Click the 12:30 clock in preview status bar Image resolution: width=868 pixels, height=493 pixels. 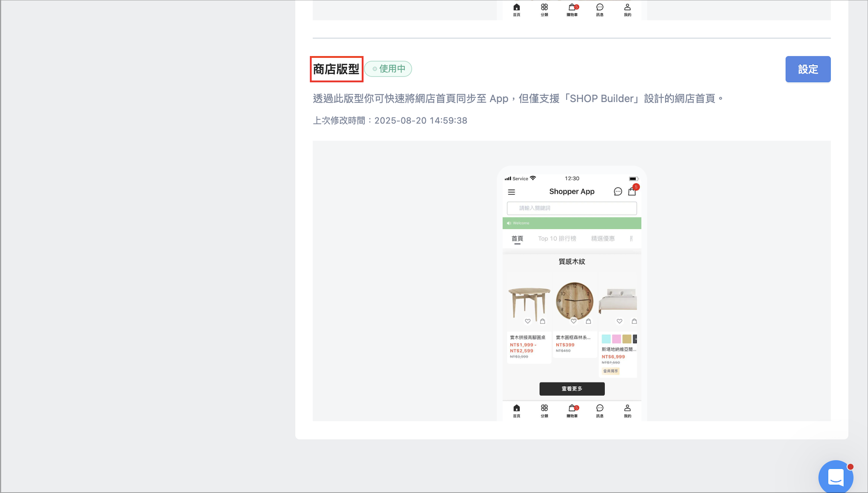pyautogui.click(x=572, y=179)
